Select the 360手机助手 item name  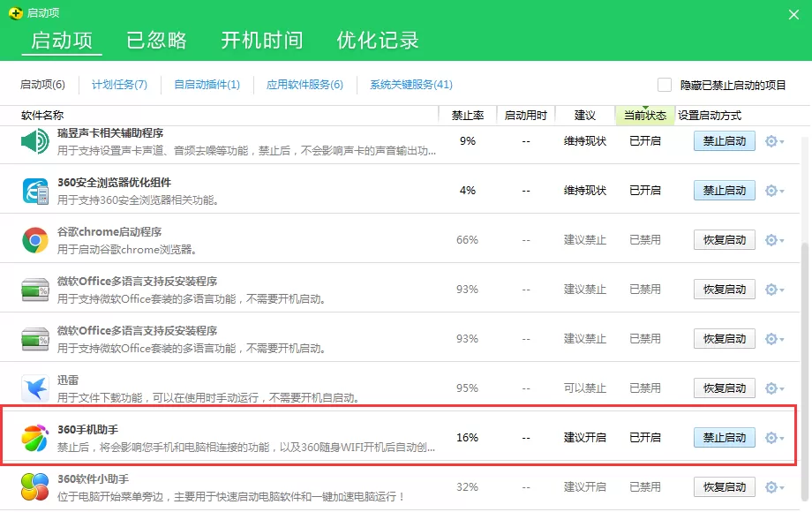pyautogui.click(x=87, y=430)
